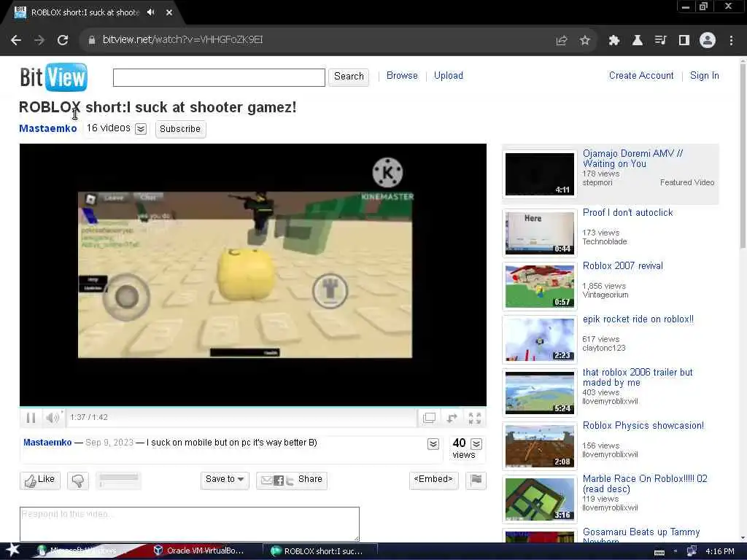
Task: Switch to Oracle VM VirtualBox taskbar item
Action: pos(198,551)
